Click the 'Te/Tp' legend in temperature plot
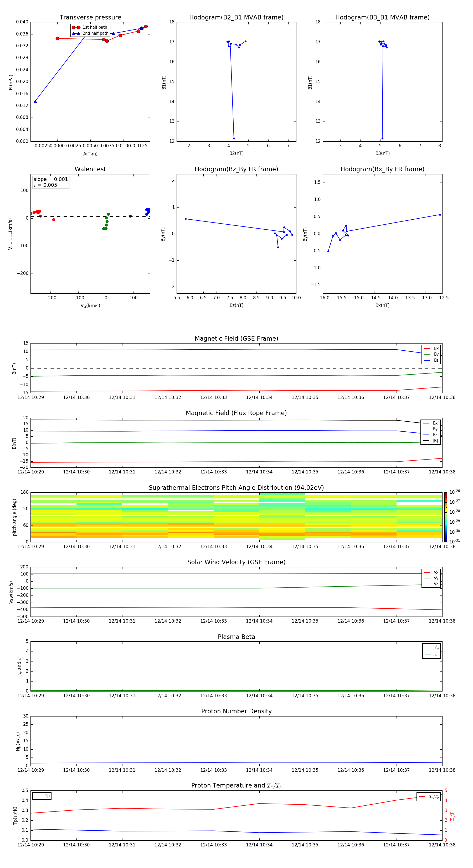The height and width of the screenshot is (868, 473). click(x=429, y=796)
